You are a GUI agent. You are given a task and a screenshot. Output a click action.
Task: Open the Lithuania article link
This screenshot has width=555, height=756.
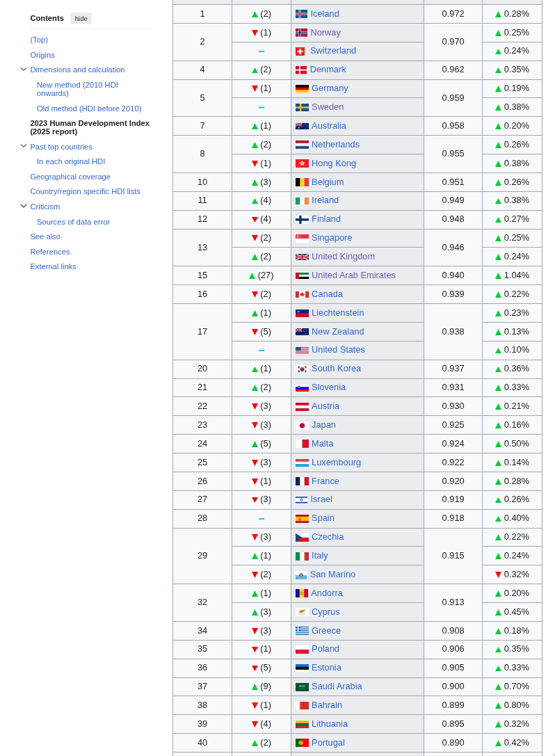point(328,724)
